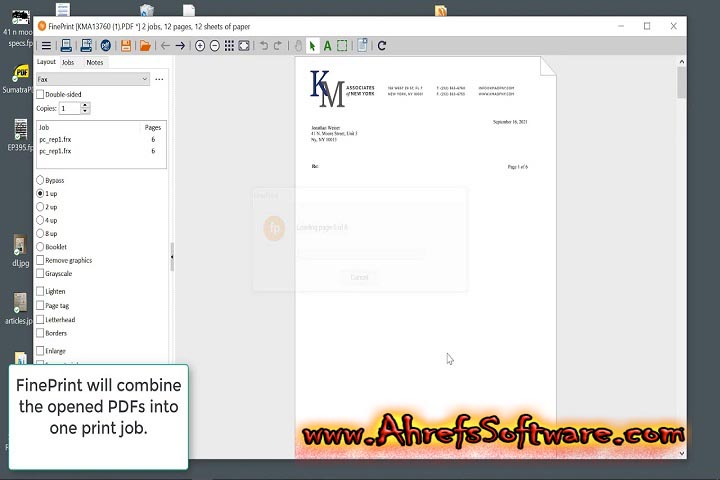Select the 1 up radio button

click(x=40, y=193)
